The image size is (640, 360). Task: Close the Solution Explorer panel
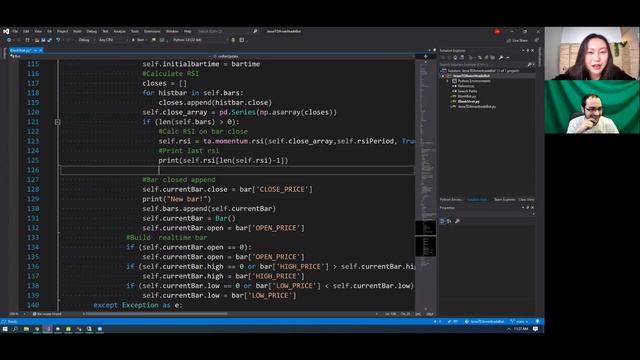pos(532,51)
